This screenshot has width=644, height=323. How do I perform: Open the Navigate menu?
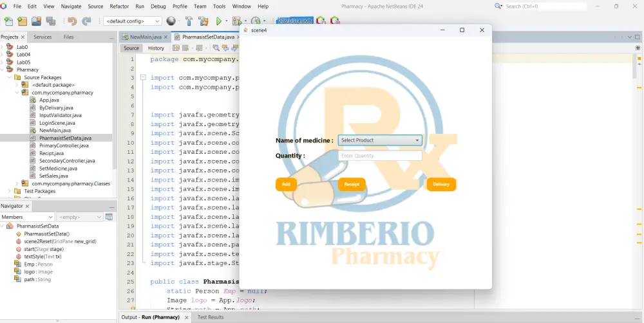[x=71, y=6]
